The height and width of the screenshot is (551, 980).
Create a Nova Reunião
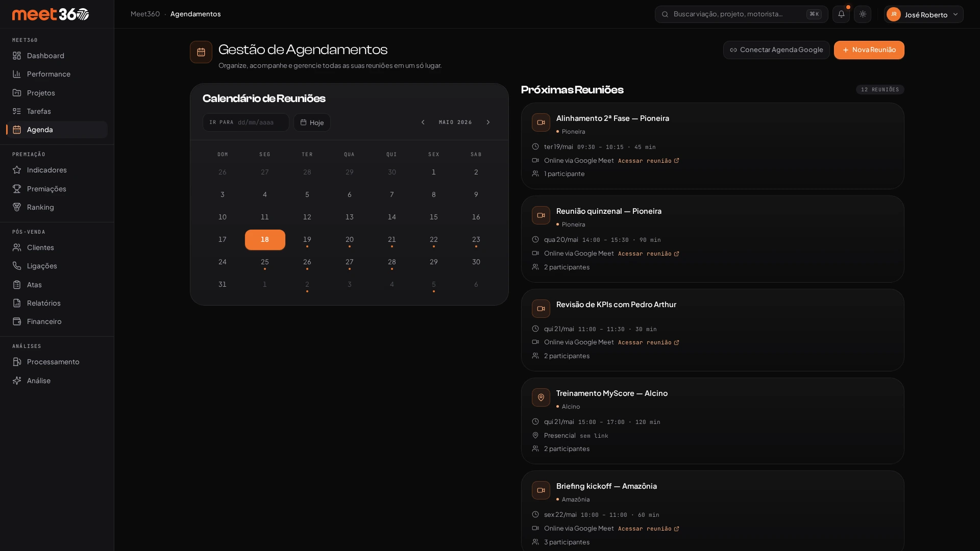click(869, 50)
